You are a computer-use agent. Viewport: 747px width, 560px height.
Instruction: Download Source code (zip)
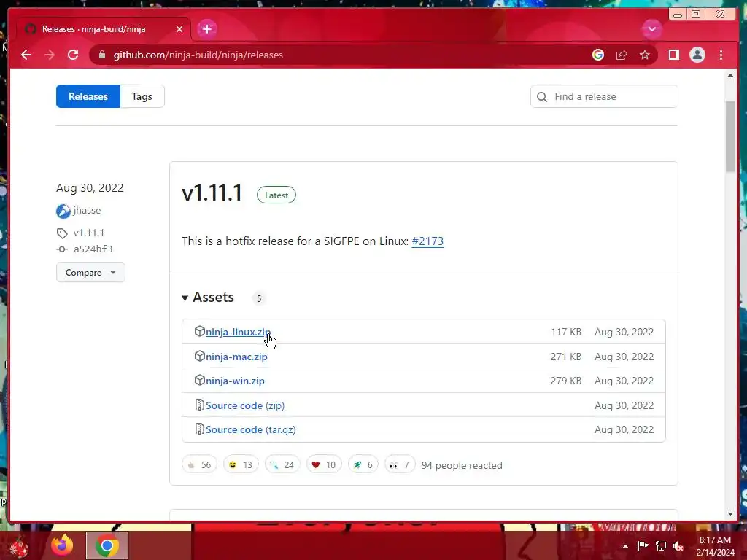tap(245, 405)
